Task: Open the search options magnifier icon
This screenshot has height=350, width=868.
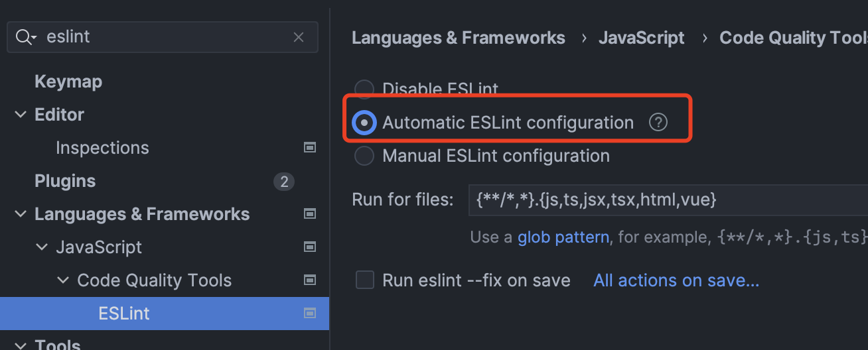Action: tap(25, 38)
